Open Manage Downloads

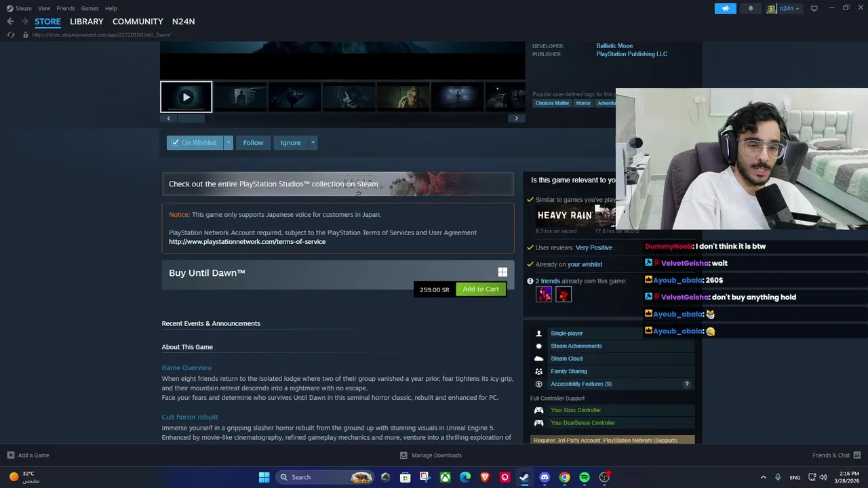431,455
